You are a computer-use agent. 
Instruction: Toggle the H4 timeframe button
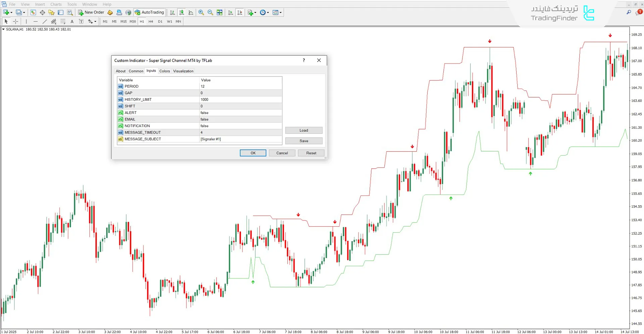click(x=151, y=21)
